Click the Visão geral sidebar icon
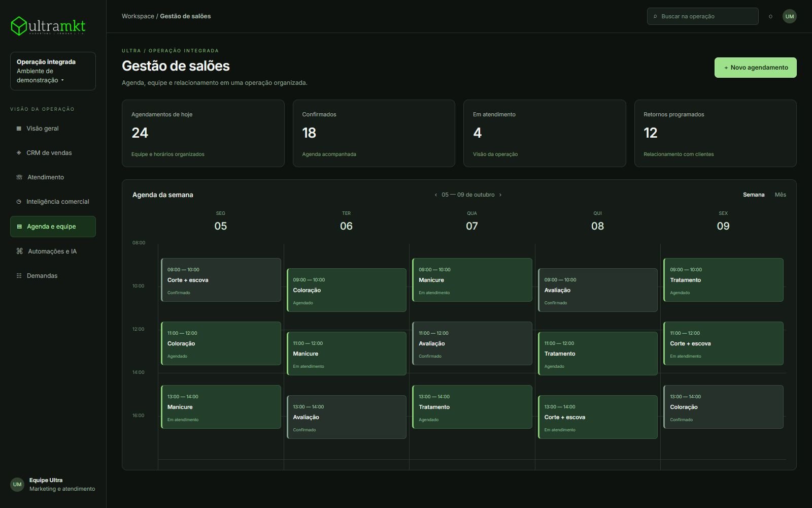The image size is (812, 508). pos(19,129)
